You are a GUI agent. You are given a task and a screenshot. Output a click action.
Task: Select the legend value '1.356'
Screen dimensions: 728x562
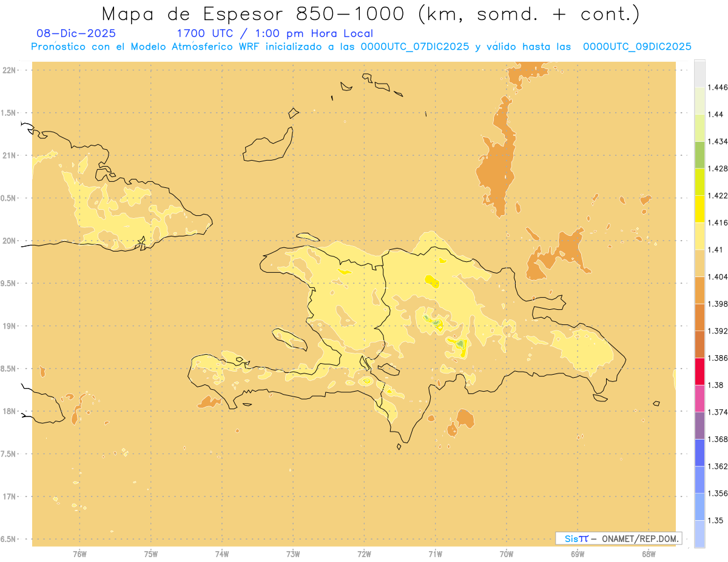coord(717,493)
